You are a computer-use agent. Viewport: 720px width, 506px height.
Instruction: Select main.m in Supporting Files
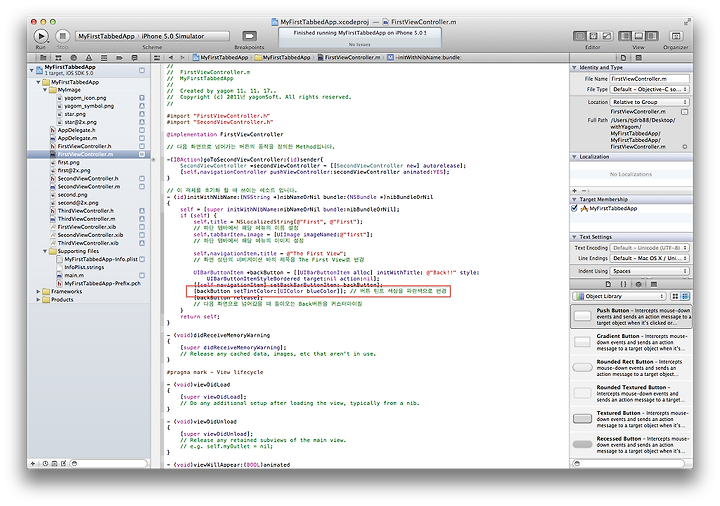pos(74,275)
